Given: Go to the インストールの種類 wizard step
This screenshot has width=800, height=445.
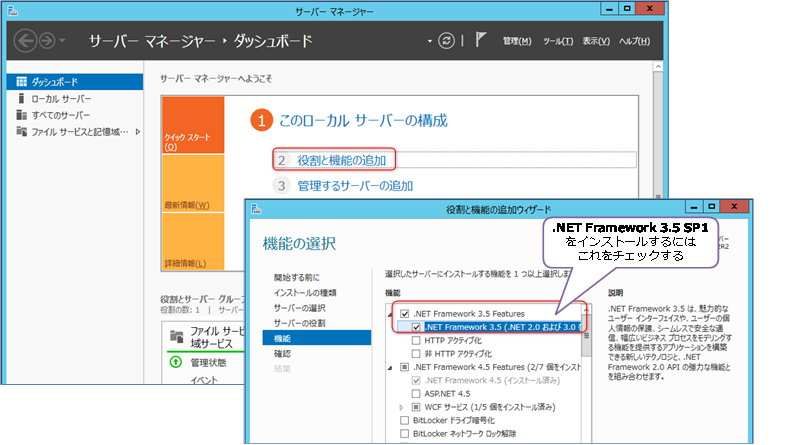Looking at the screenshot, I should pyautogui.click(x=305, y=292).
